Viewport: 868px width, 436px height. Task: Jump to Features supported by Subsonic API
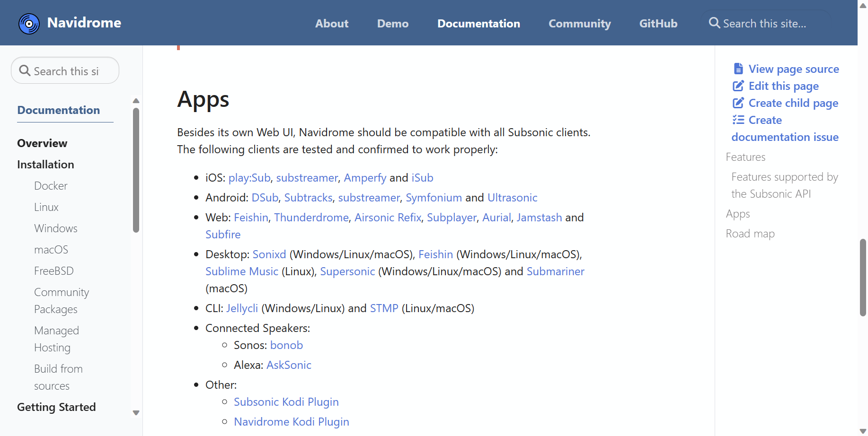tap(785, 185)
